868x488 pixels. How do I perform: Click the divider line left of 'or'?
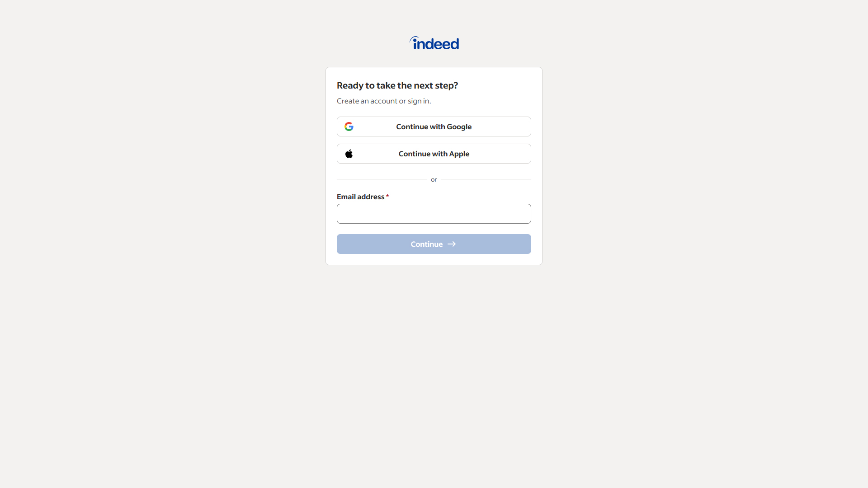382,179
